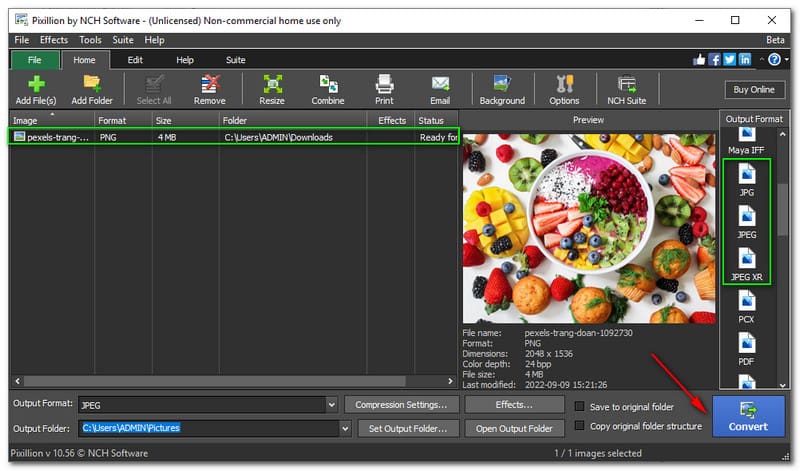Enable Save to original folder
800x471 pixels.
pos(581,407)
